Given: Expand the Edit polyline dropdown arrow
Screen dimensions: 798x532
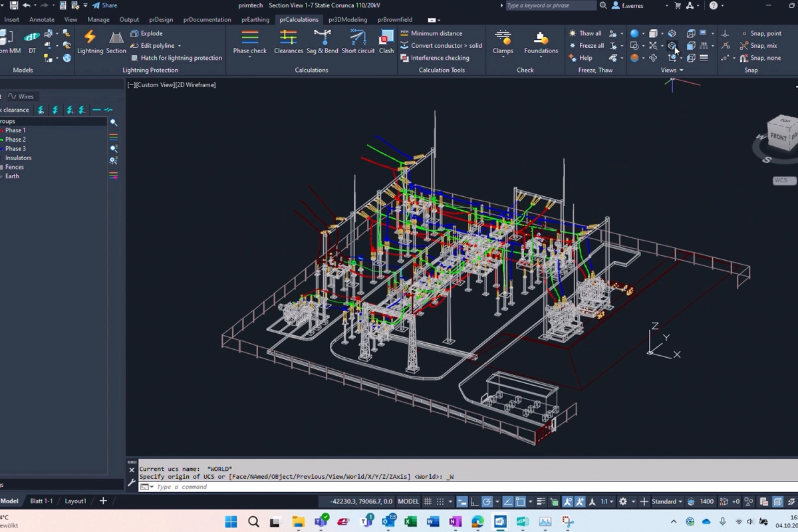Looking at the screenshot, I should click(179, 46).
